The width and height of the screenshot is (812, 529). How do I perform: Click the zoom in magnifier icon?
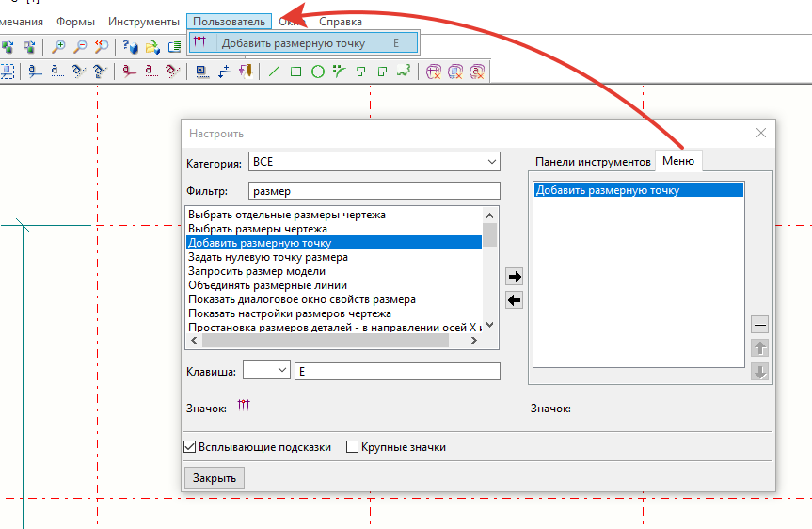(59, 46)
